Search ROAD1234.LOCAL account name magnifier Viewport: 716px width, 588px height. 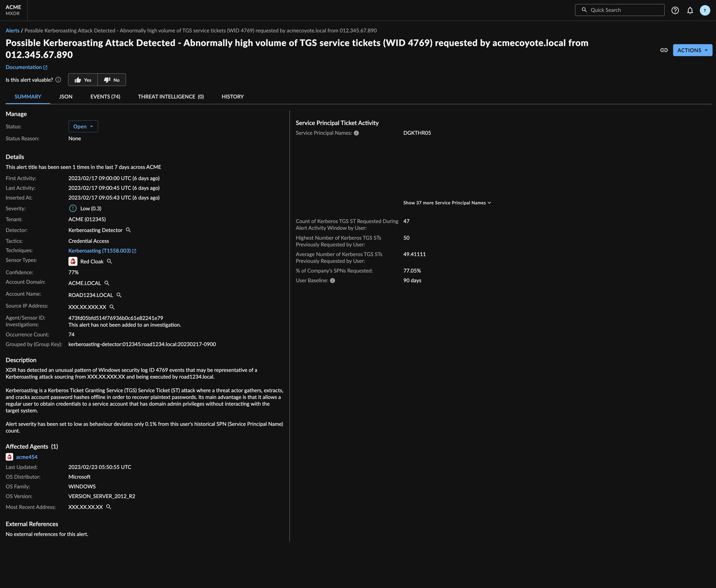[119, 295]
